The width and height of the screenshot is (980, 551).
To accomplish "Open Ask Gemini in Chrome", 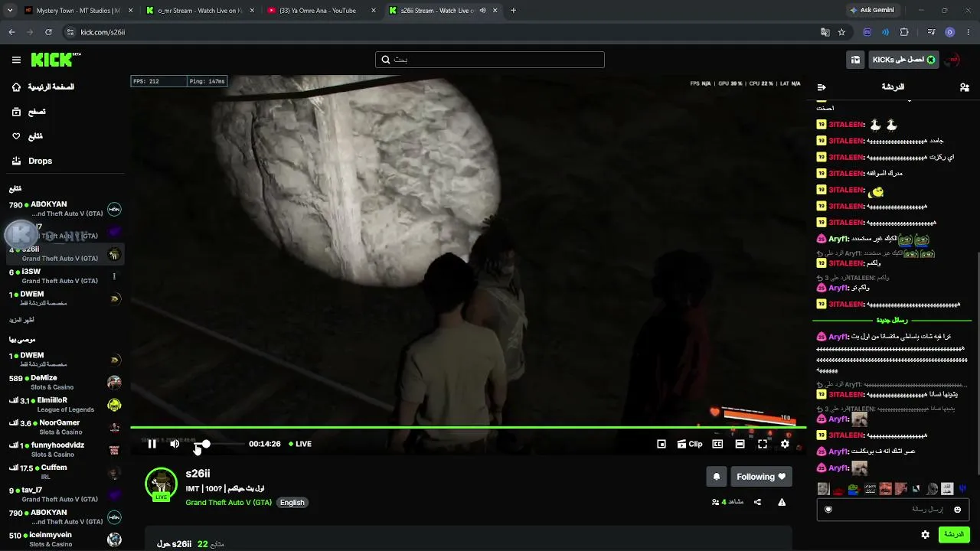I will (871, 11).
